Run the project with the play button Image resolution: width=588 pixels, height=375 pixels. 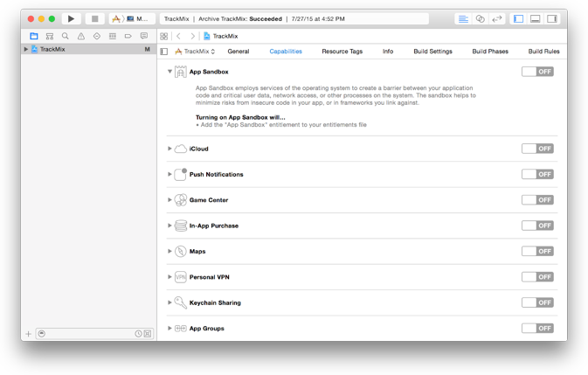tap(71, 18)
